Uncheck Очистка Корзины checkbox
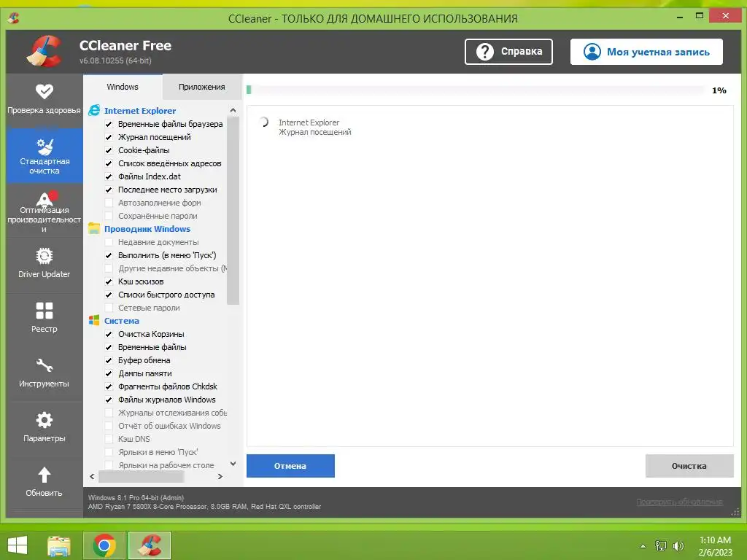747x560 pixels. (109, 334)
